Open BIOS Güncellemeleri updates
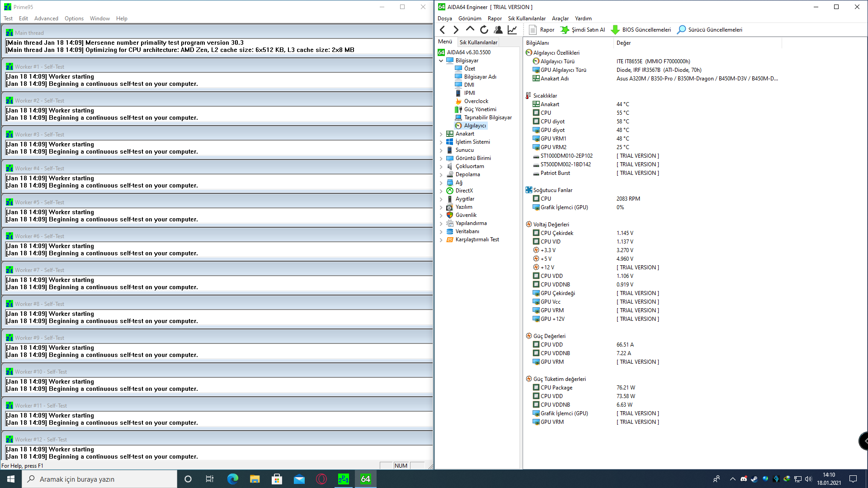This screenshot has width=868, height=488. [641, 30]
